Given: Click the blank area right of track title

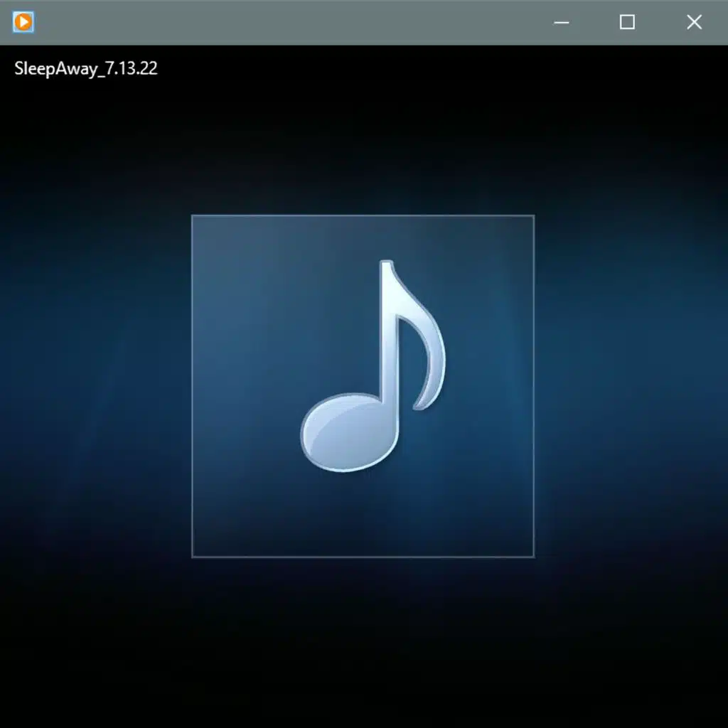Looking at the screenshot, I should [x=427, y=69].
